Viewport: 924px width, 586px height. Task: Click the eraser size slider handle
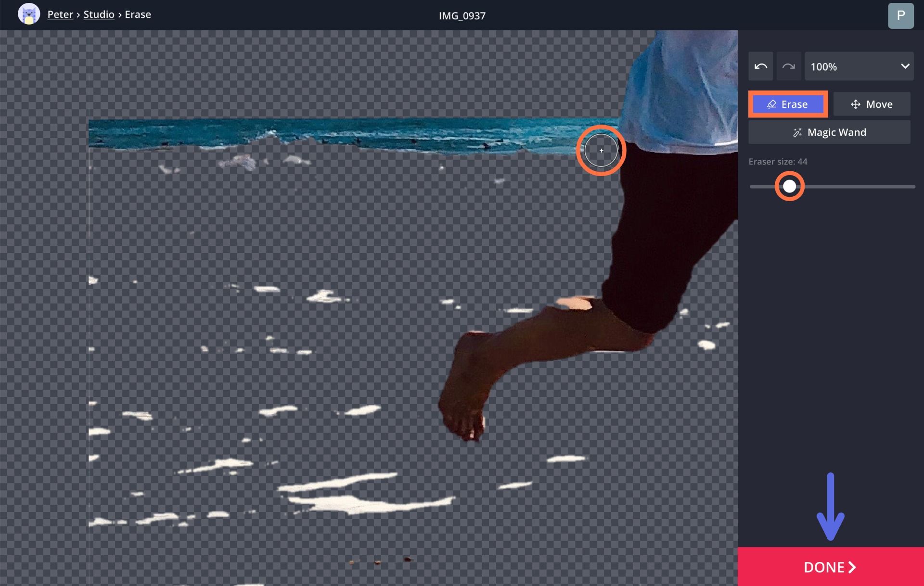click(x=789, y=186)
